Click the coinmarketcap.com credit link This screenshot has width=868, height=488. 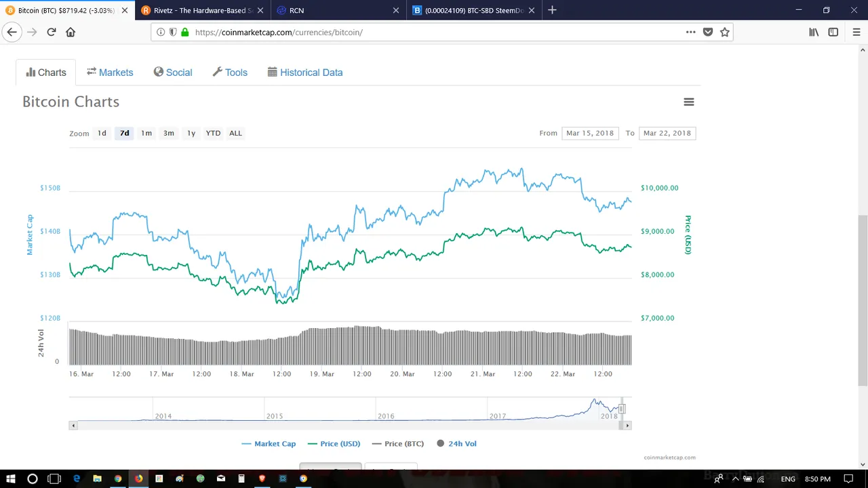[x=669, y=457]
